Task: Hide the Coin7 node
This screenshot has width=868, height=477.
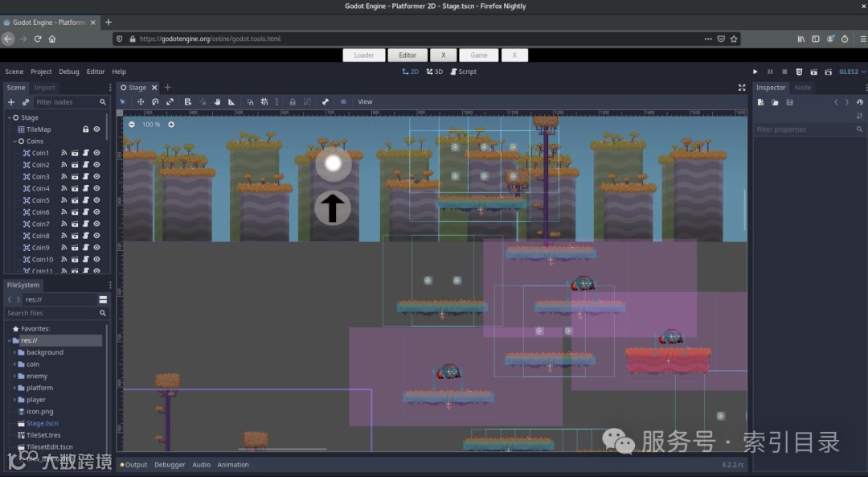Action: (x=97, y=224)
